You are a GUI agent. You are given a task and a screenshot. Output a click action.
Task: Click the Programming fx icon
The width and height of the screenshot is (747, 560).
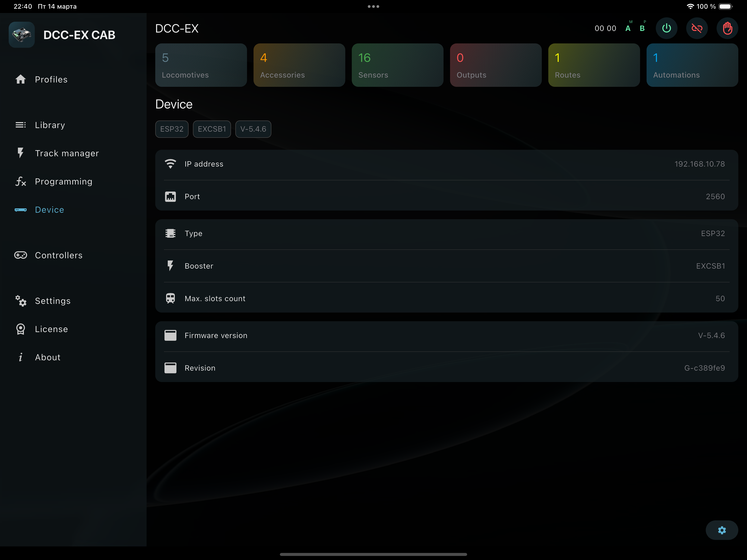pyautogui.click(x=21, y=181)
